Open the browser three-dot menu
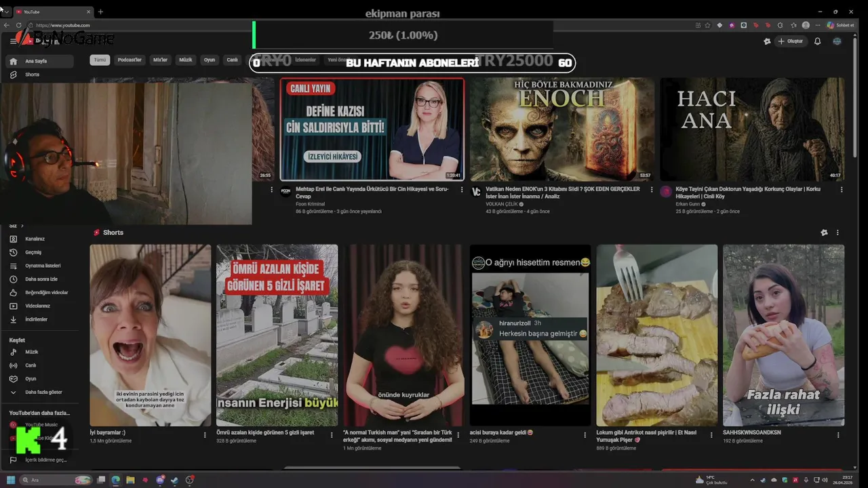 pyautogui.click(x=817, y=25)
